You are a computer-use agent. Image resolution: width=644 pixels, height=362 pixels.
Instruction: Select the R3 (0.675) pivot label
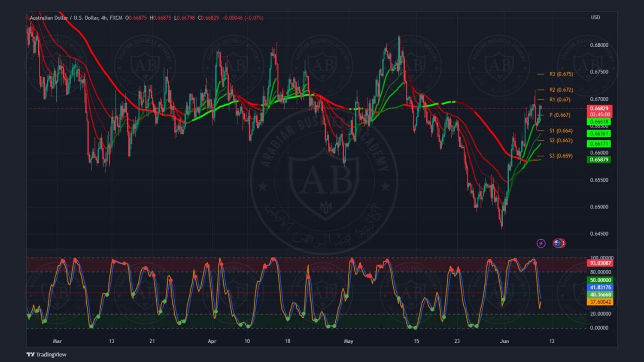pyautogui.click(x=561, y=74)
